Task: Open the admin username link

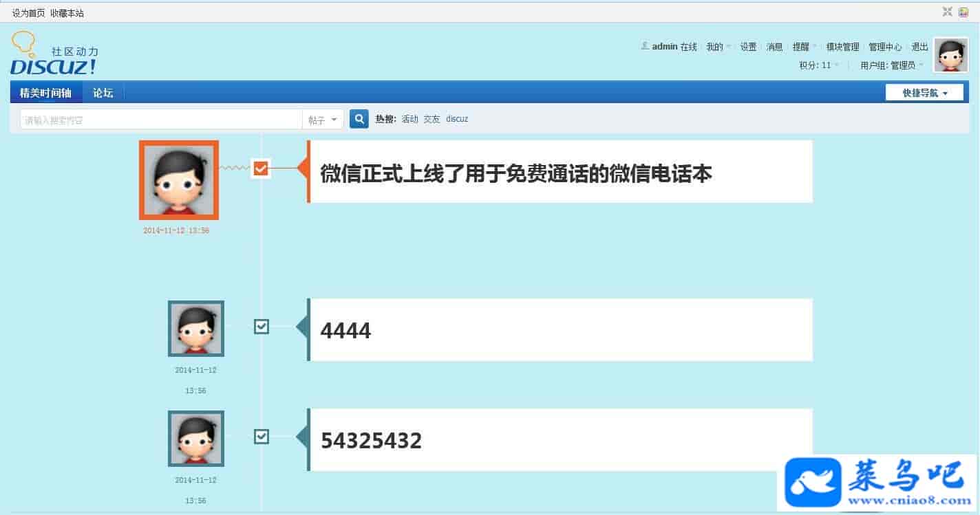Action: coord(665,47)
